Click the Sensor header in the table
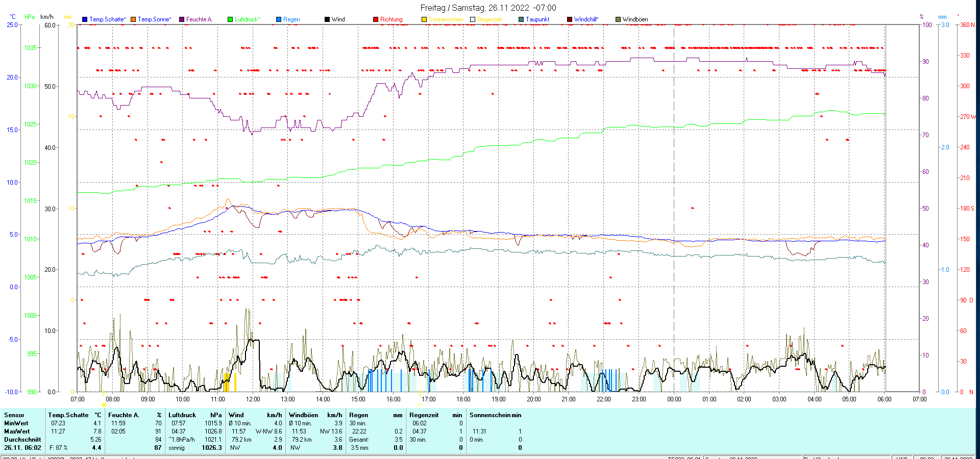This screenshot has width=980, height=459. [14, 415]
